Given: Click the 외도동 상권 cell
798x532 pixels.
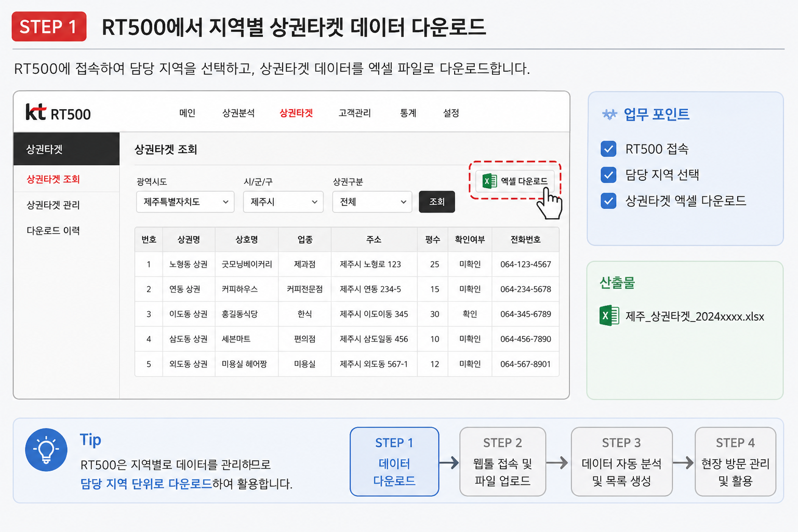Looking at the screenshot, I should coord(188,364).
